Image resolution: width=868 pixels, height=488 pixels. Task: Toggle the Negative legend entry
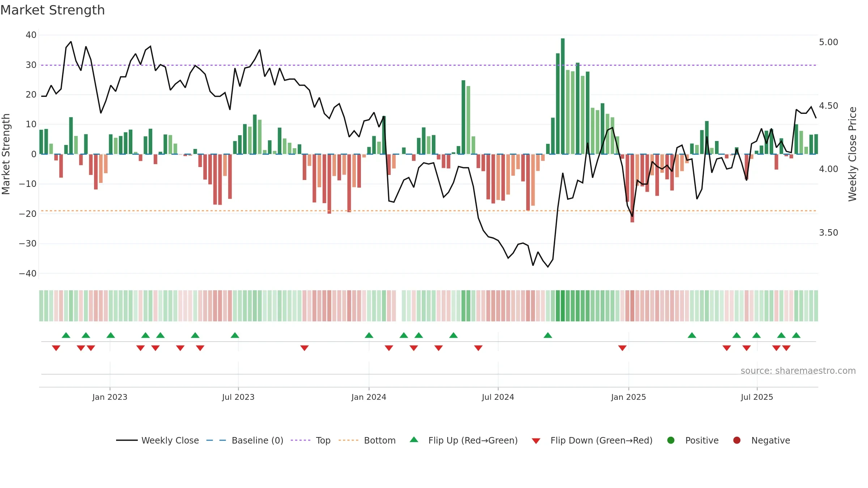tap(761, 440)
